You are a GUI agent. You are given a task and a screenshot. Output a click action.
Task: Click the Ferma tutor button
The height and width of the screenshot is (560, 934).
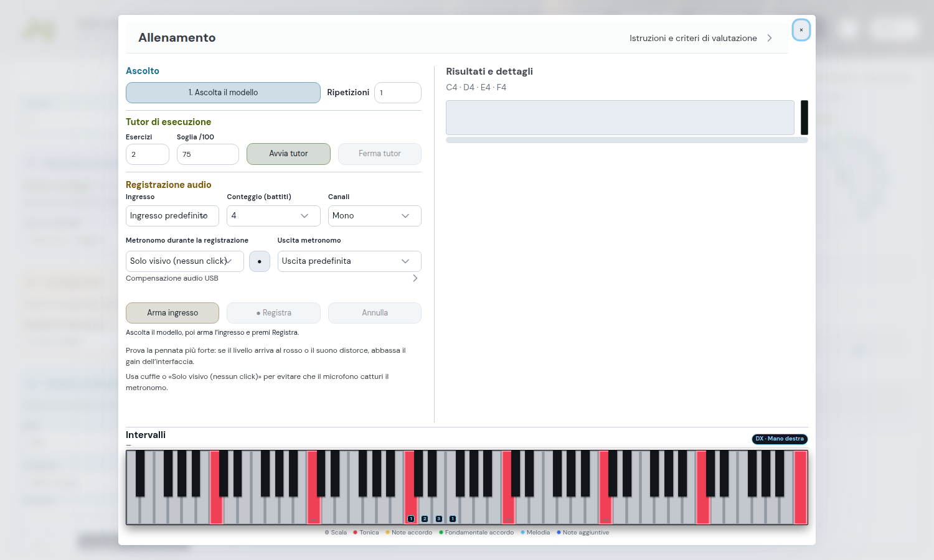click(x=380, y=154)
